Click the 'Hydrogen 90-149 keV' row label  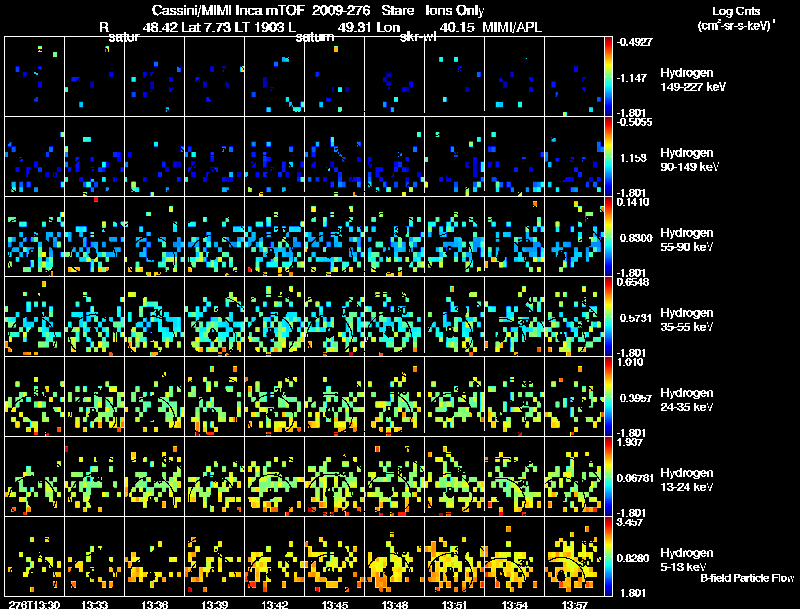click(689, 160)
